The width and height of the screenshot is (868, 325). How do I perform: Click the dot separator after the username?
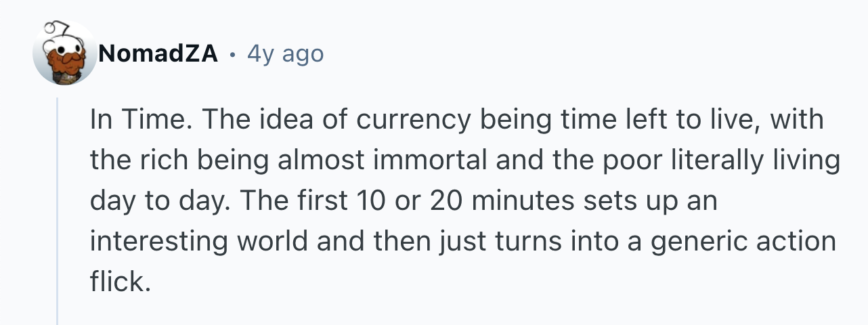click(x=232, y=53)
